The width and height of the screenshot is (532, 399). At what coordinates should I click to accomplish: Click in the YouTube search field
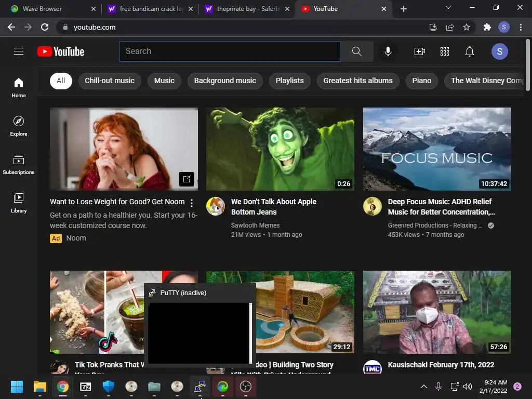tap(229, 51)
